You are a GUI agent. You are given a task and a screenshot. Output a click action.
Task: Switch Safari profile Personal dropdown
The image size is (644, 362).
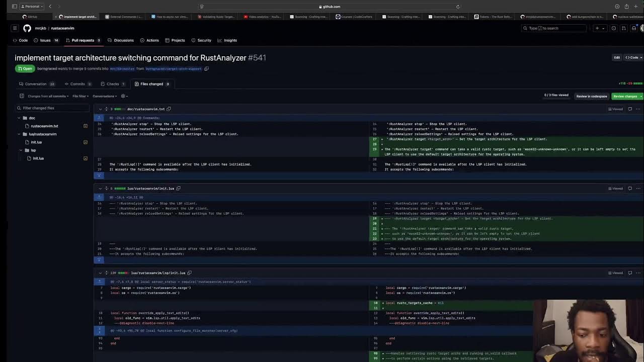32,7
